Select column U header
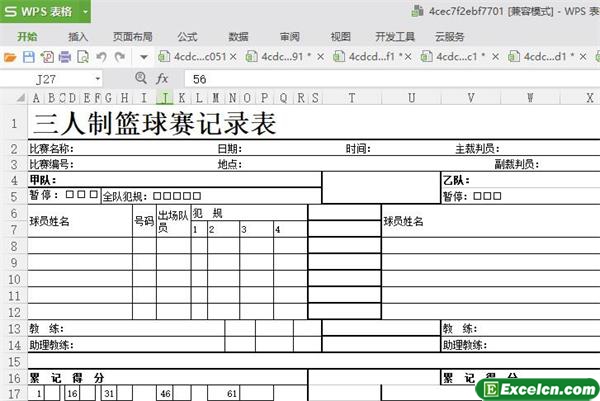This screenshot has width=600, height=401. click(411, 98)
